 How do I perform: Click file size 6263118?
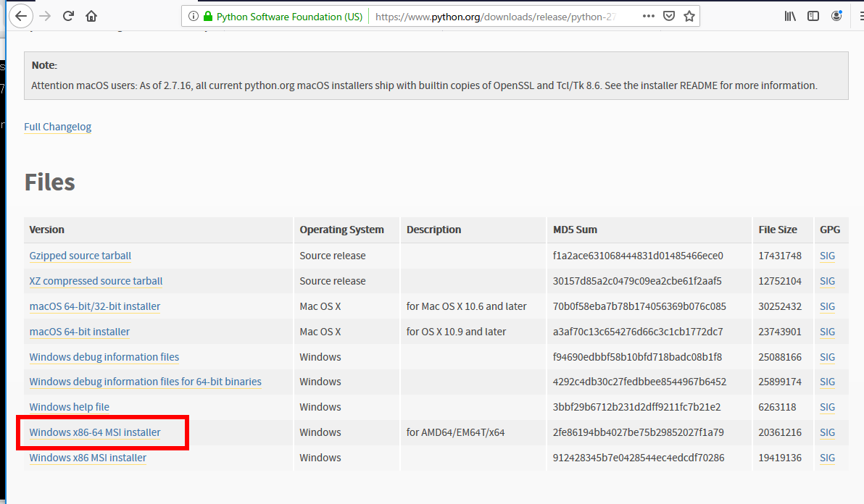coord(777,407)
